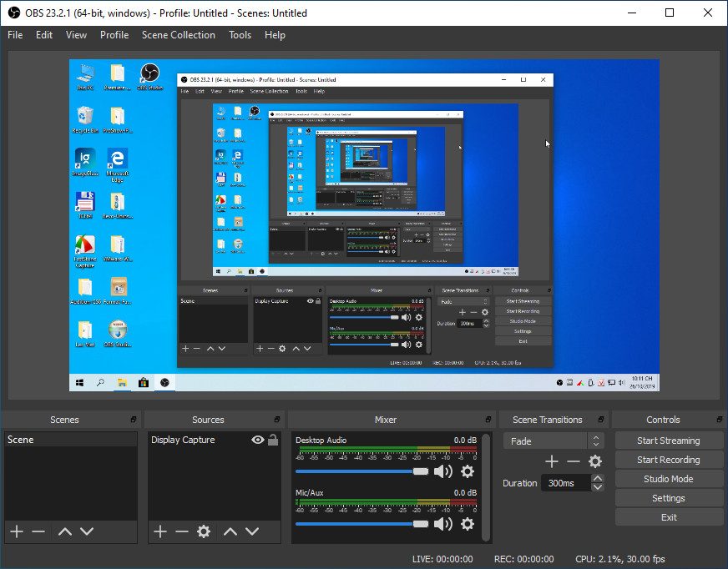Open transition properties gear icon

tap(594, 461)
